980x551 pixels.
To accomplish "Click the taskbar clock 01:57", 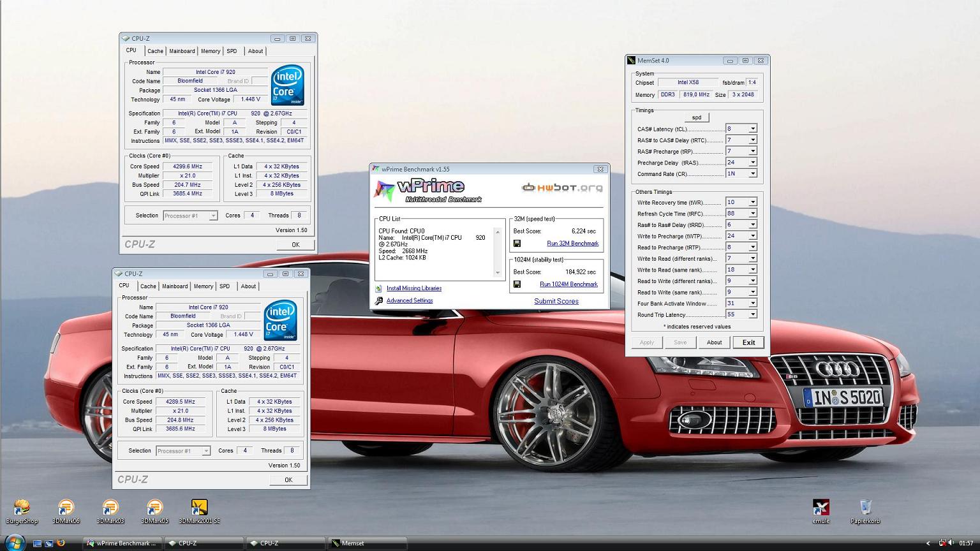I will 966,543.
